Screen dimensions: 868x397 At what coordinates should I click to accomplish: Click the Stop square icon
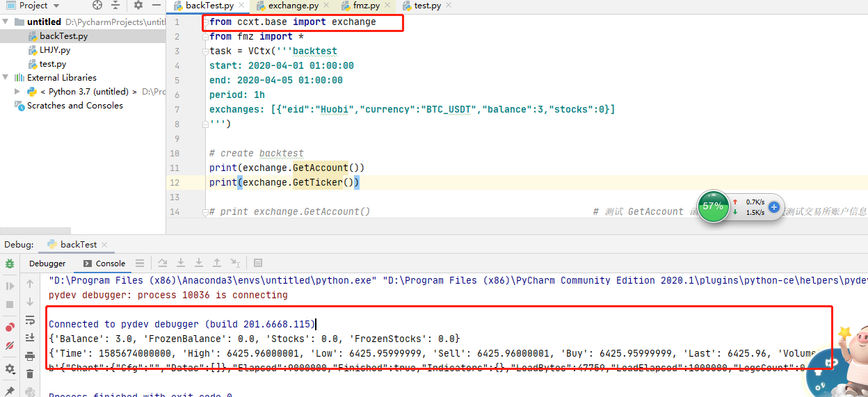click(10, 305)
